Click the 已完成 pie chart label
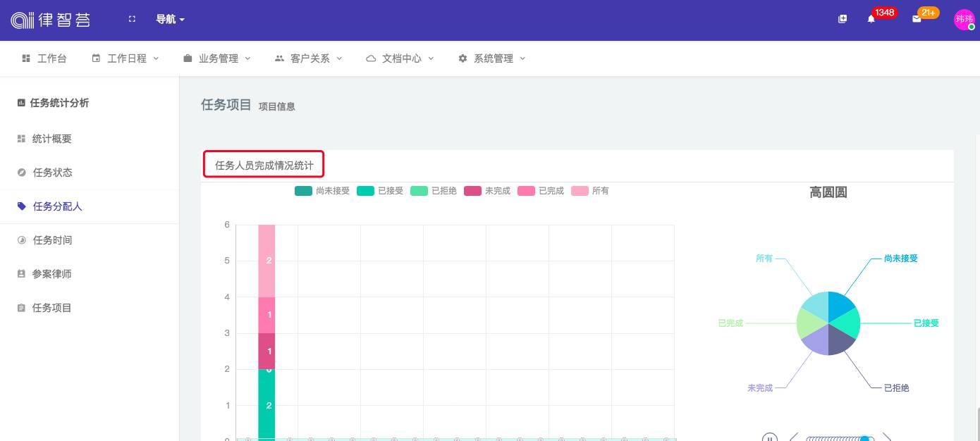 (x=730, y=323)
